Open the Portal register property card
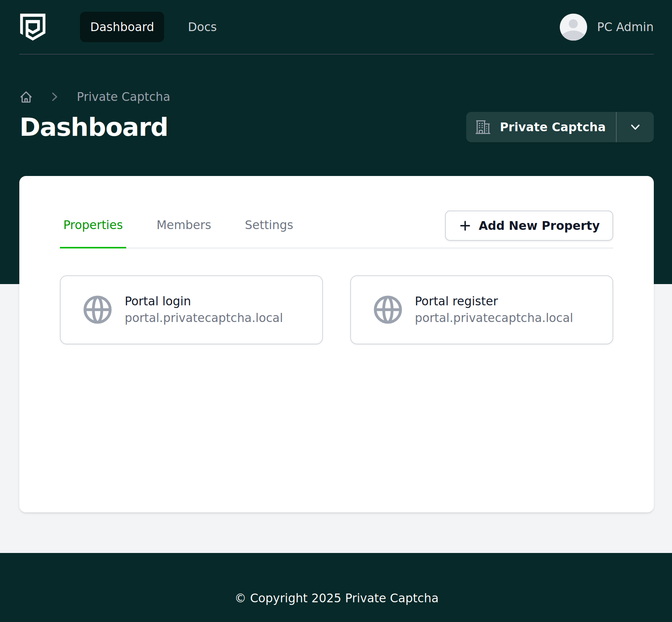Screen dimensions: 672x622 [481, 310]
